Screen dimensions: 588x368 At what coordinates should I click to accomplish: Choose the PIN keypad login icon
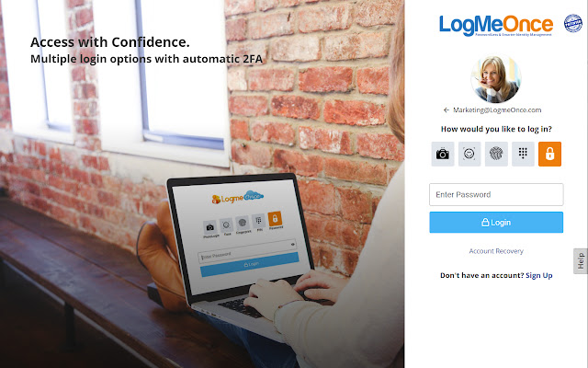(x=523, y=154)
